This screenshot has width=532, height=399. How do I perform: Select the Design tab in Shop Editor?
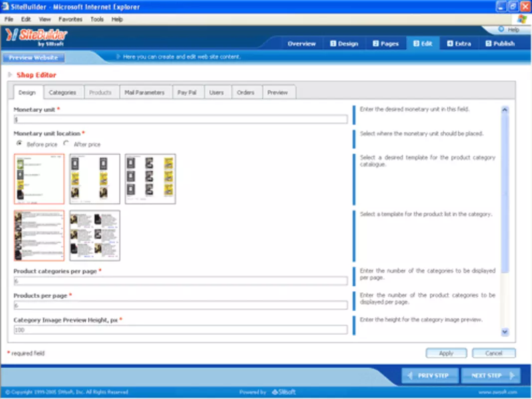coord(27,92)
